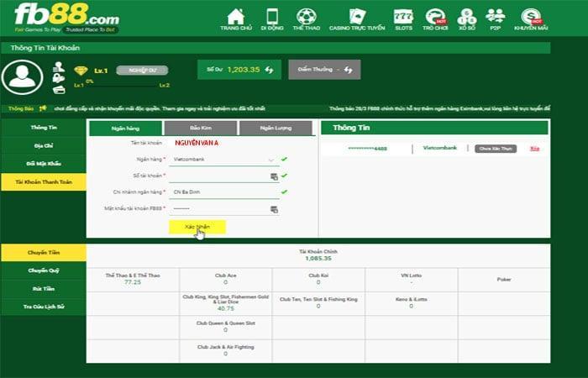Switch to the Bảo Kim tab
Viewport: 588px width, 378px height.
pos(200,128)
